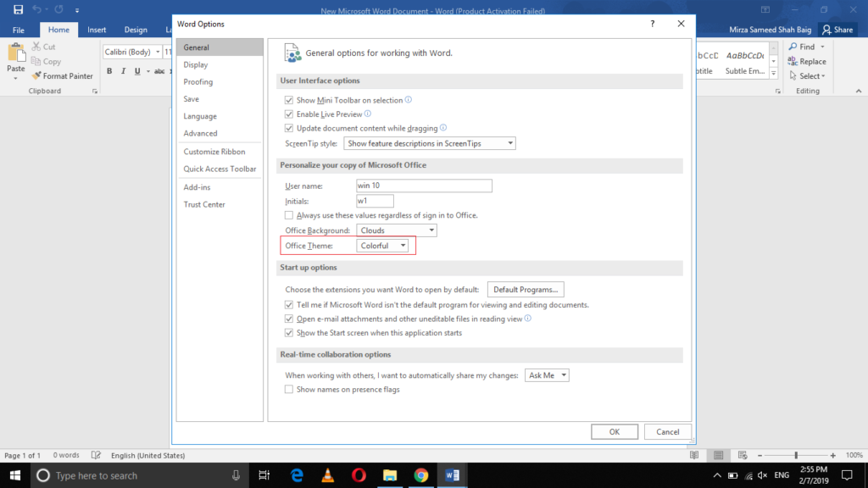Click the Find magnifier icon
Image resolution: width=868 pixels, height=488 pixels.
tap(793, 47)
